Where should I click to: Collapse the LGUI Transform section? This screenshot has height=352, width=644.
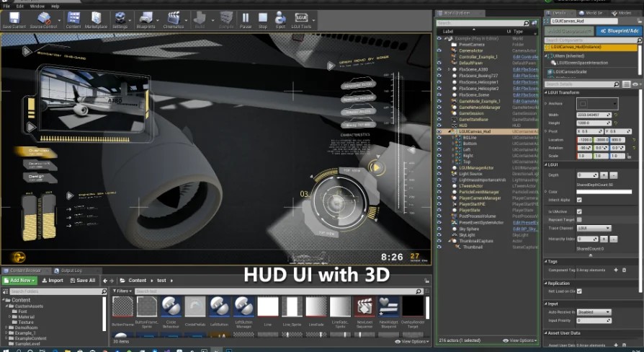(546, 92)
